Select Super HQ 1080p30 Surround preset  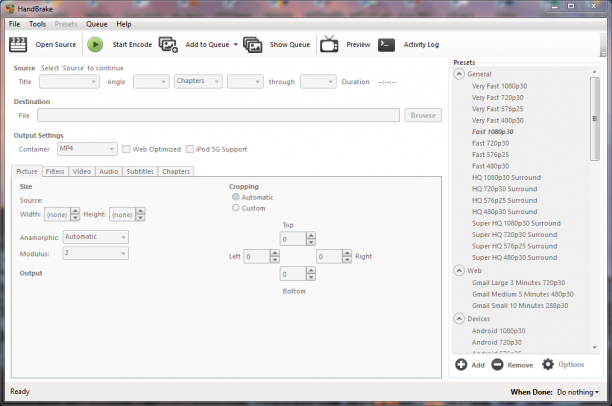tap(516, 223)
